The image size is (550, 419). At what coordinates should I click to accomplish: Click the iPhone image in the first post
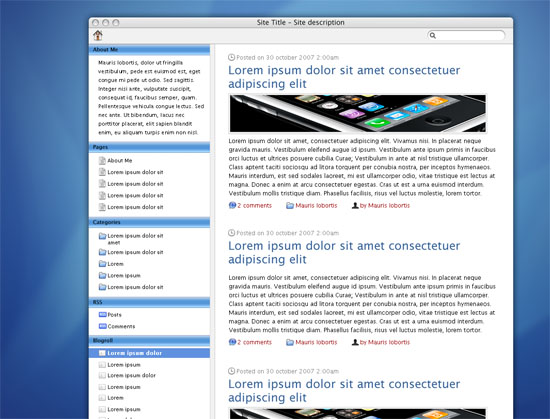[358, 114]
